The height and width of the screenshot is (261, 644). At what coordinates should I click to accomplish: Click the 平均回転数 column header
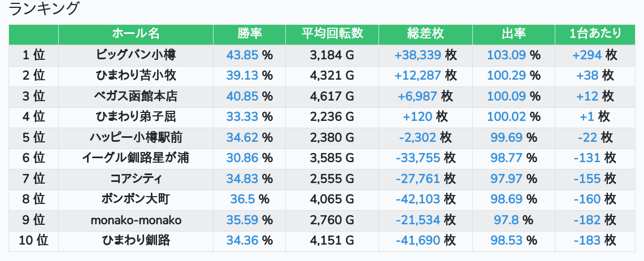pyautogui.click(x=332, y=34)
